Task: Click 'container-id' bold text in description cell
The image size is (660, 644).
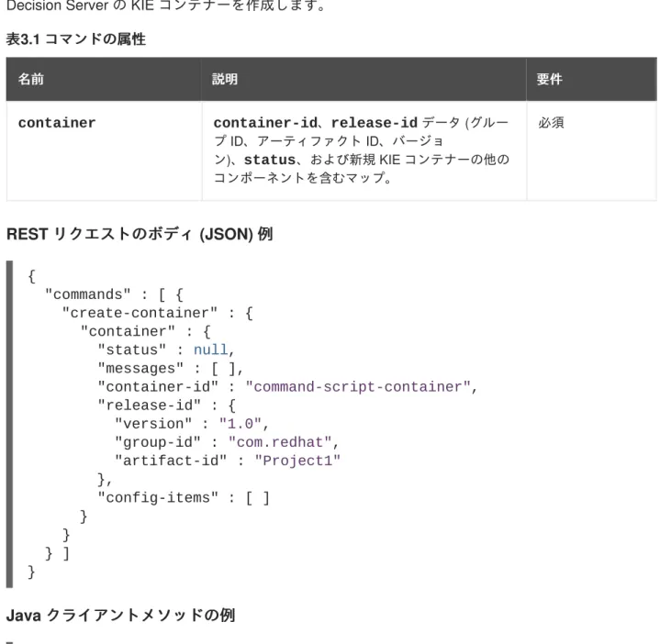Action: [x=265, y=123]
